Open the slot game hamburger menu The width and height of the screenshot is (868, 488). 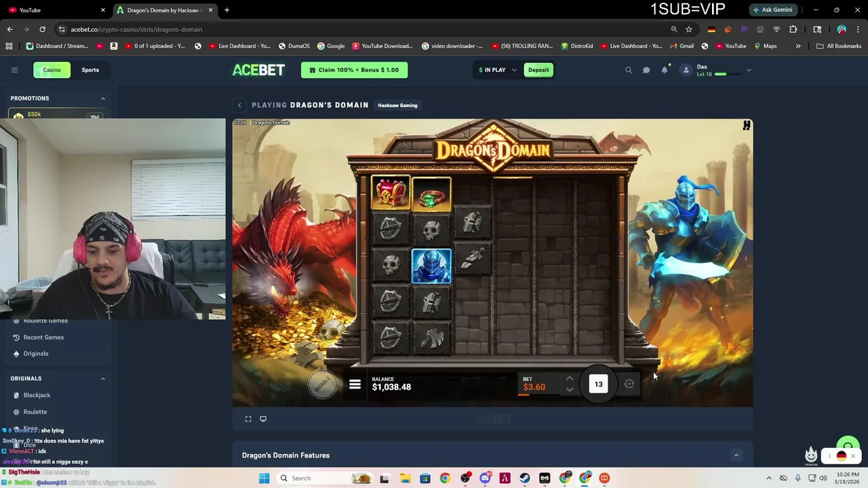tap(355, 385)
